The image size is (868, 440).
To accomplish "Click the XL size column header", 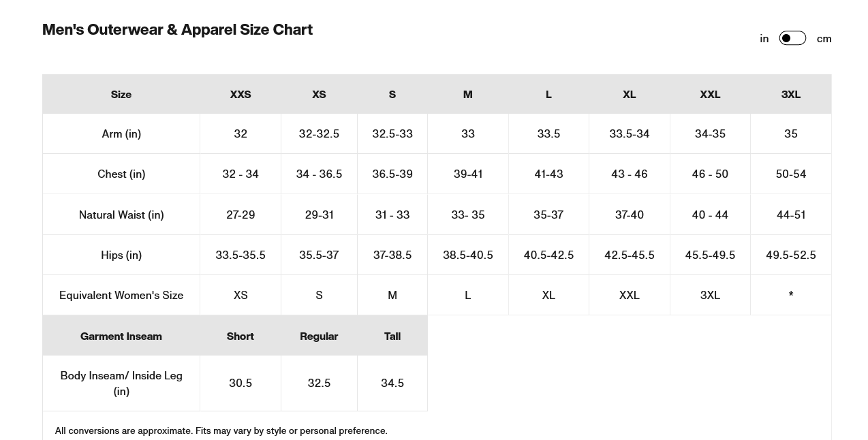I will click(x=629, y=95).
